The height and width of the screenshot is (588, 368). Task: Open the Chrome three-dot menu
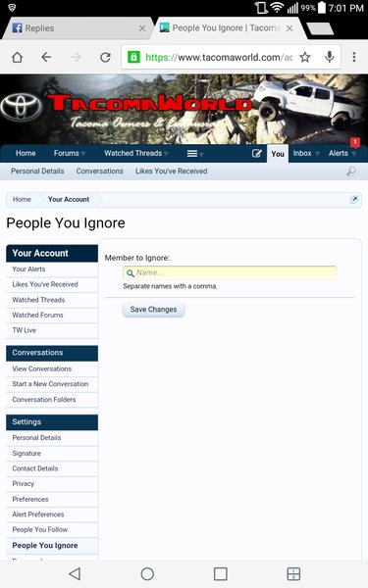(x=353, y=57)
